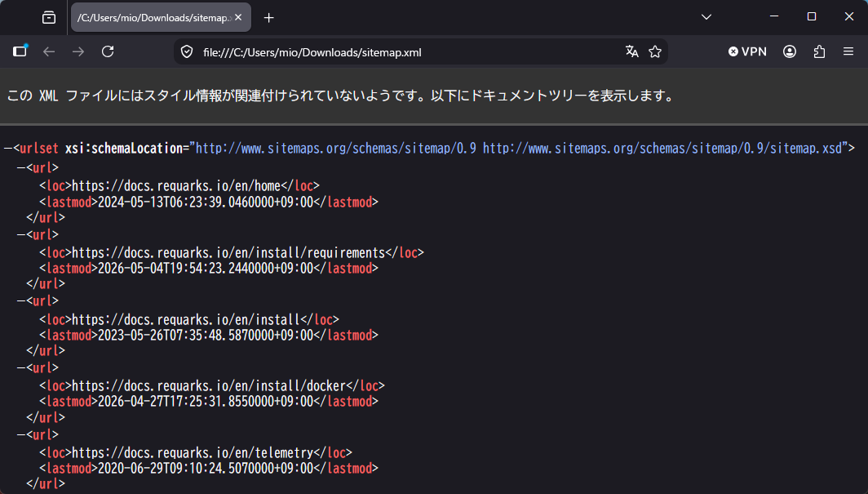The width and height of the screenshot is (868, 494).
Task: Click the xsi:schemaLocation attribute name
Action: (x=124, y=149)
